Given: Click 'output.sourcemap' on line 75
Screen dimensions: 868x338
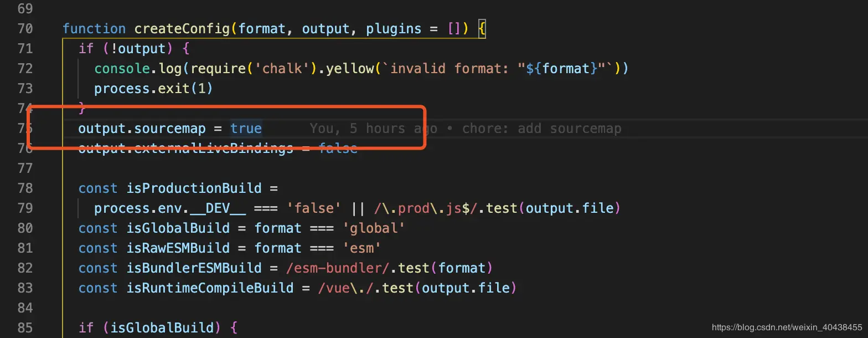Looking at the screenshot, I should click(x=142, y=129).
